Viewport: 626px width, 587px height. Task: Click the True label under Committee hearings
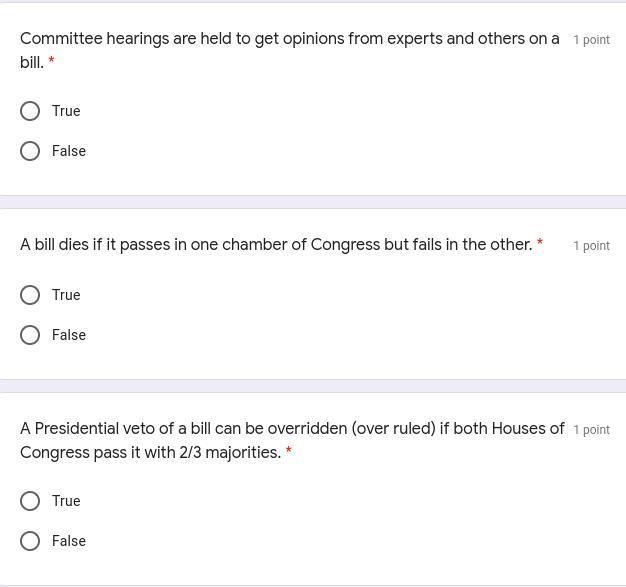[x=66, y=111]
